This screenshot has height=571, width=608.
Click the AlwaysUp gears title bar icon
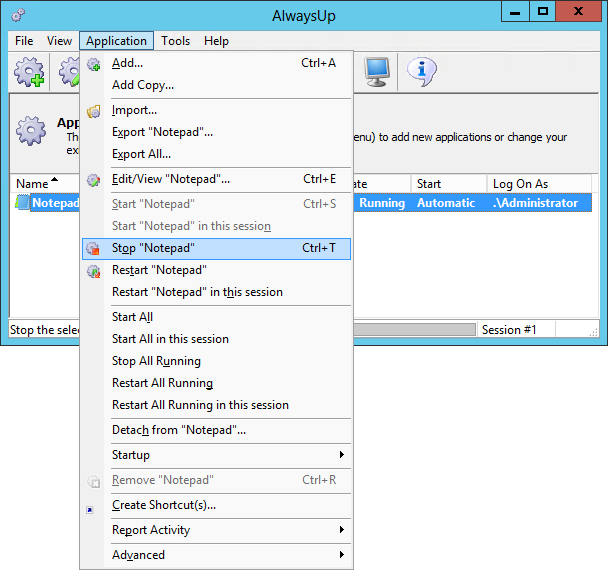(x=18, y=15)
